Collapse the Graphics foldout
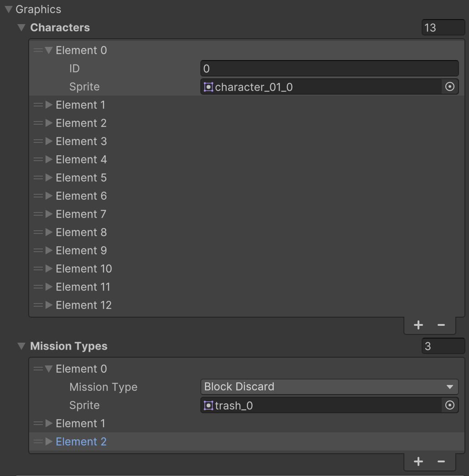The image size is (469, 476). pos(9,10)
